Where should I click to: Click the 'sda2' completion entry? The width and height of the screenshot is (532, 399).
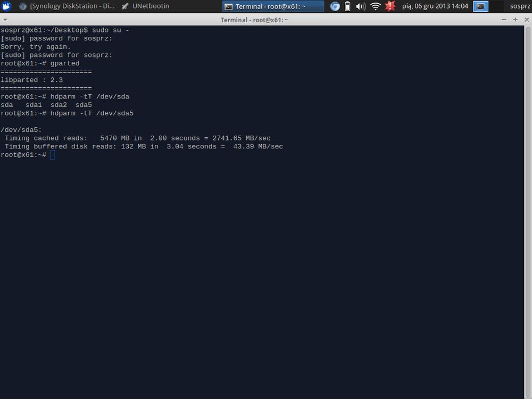(59, 105)
